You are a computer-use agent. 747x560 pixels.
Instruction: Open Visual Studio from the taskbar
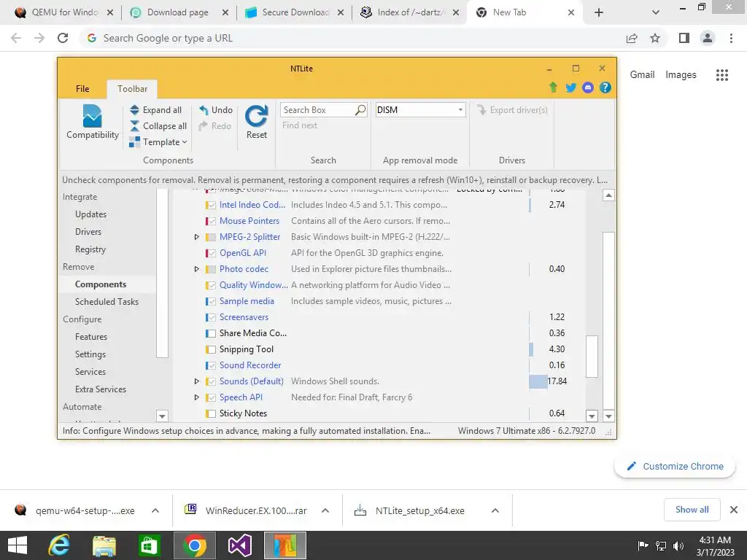click(x=239, y=545)
